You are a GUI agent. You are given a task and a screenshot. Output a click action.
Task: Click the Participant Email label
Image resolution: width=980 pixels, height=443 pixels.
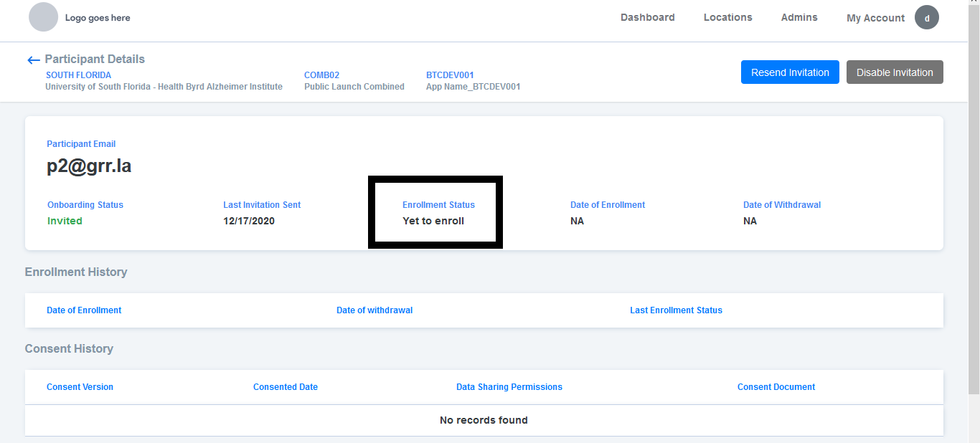81,144
